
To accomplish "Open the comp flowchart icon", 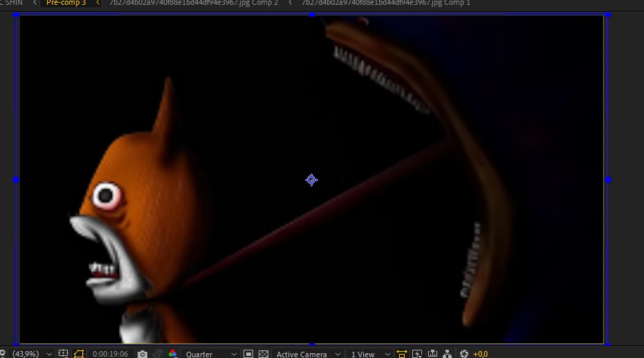I will pyautogui.click(x=448, y=354).
